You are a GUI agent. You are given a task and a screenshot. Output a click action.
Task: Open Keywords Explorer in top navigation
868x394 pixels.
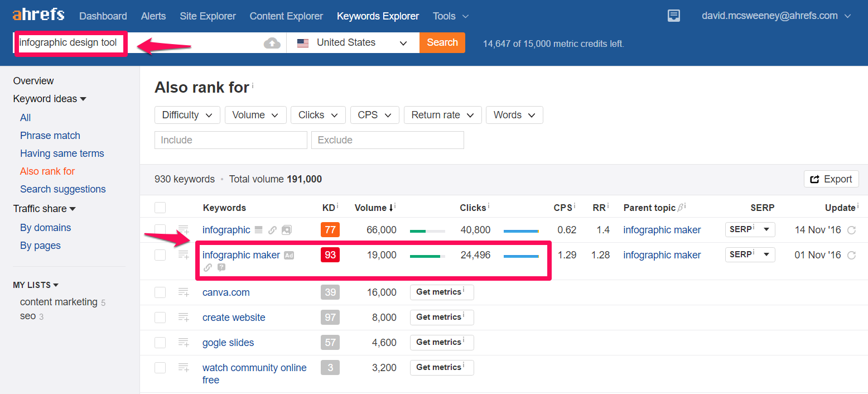(x=378, y=16)
